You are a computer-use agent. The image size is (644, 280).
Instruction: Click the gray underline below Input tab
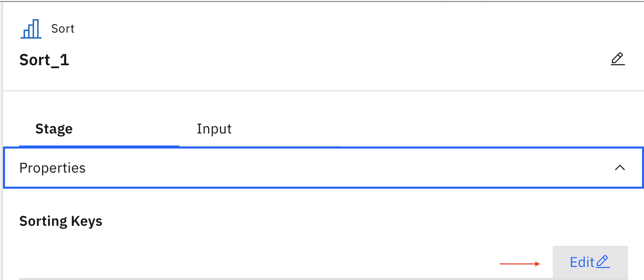pos(260,146)
